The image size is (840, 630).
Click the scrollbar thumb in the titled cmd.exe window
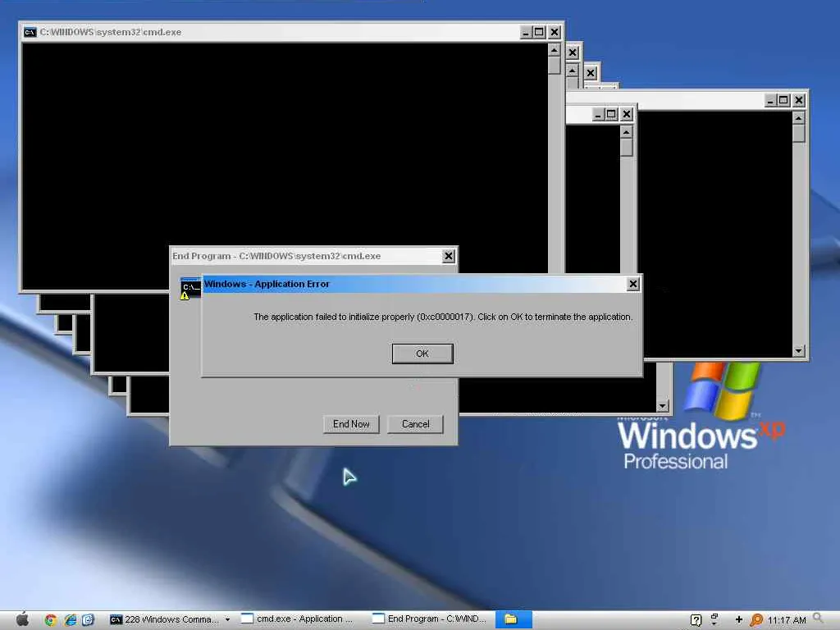555,66
